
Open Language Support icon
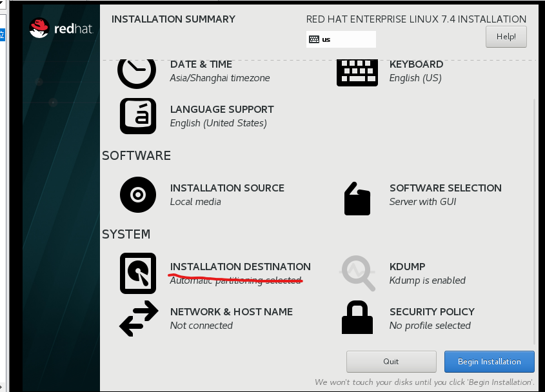138,116
